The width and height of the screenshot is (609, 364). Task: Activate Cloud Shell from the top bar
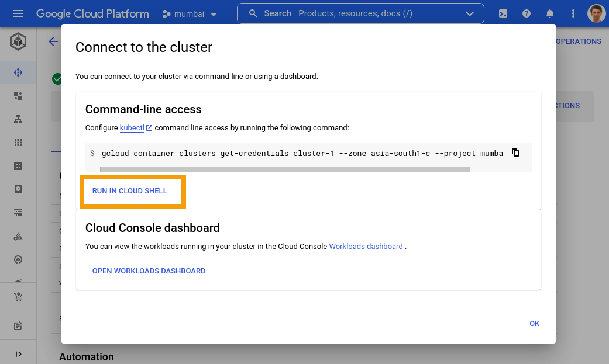pyautogui.click(x=503, y=13)
